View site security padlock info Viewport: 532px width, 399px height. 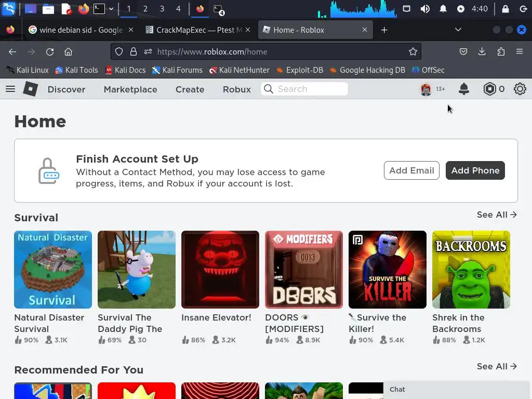click(x=134, y=51)
